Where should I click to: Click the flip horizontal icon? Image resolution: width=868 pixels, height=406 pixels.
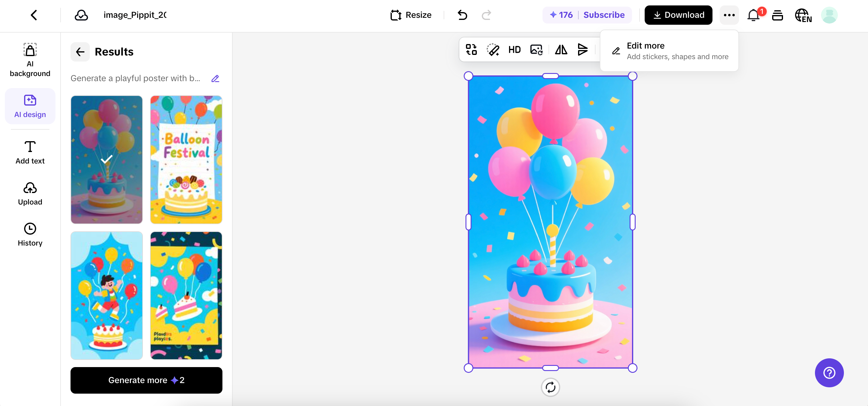561,50
